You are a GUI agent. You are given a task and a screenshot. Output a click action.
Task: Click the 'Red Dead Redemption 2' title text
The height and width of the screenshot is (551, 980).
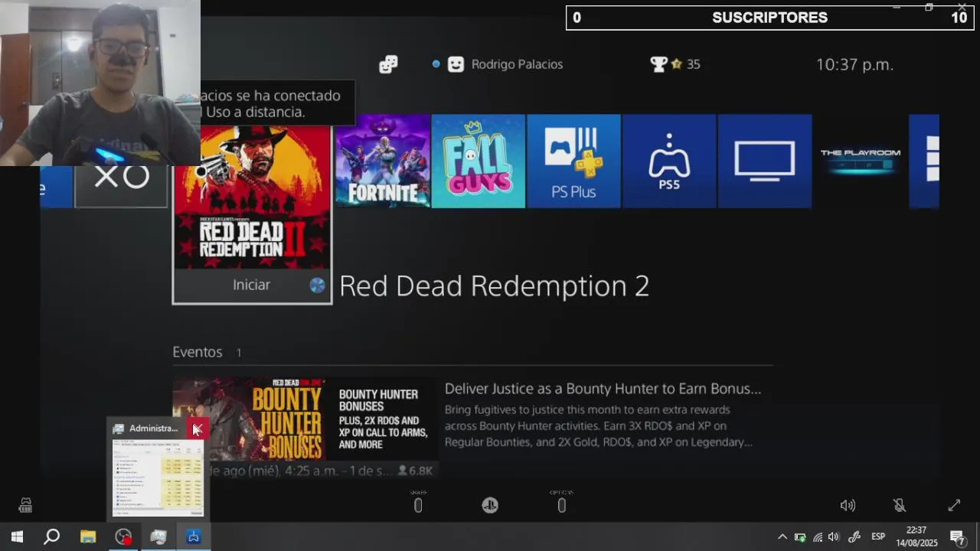(x=495, y=285)
